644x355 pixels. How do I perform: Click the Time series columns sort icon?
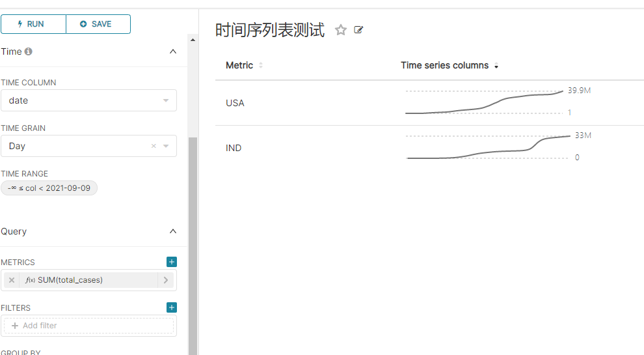(x=496, y=66)
